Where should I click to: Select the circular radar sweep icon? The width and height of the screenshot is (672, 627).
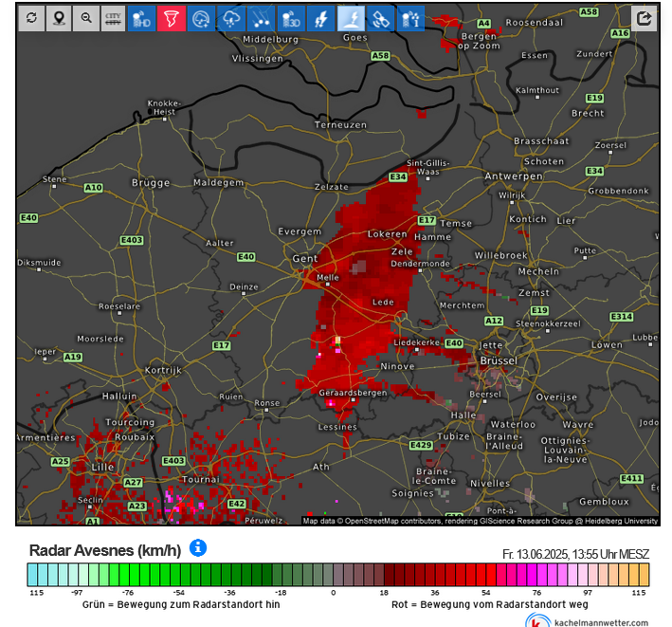point(201,18)
